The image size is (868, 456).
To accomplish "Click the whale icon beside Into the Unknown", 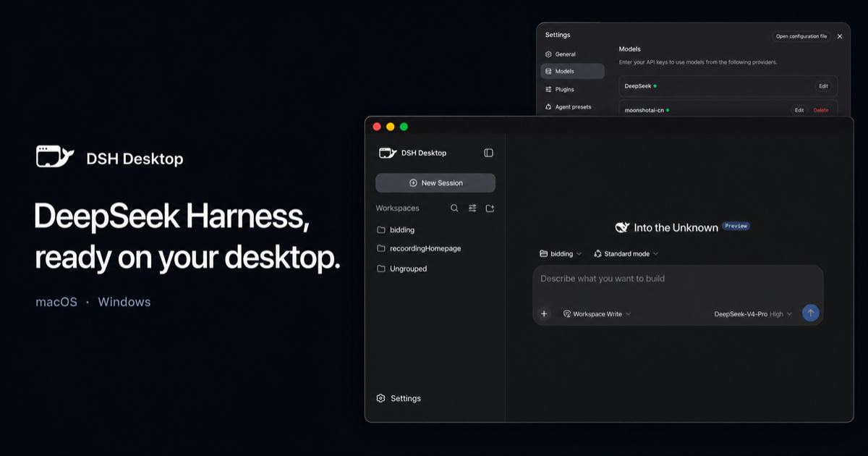I will 622,227.
